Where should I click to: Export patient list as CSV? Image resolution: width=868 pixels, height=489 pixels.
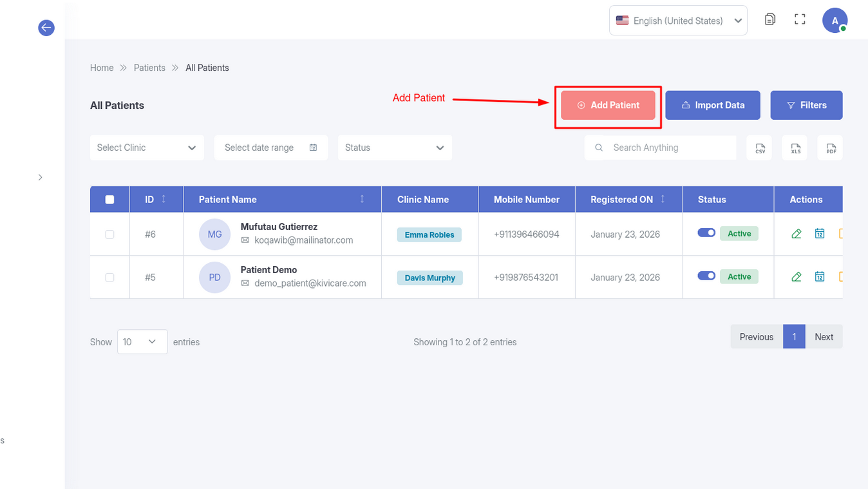[x=760, y=148]
